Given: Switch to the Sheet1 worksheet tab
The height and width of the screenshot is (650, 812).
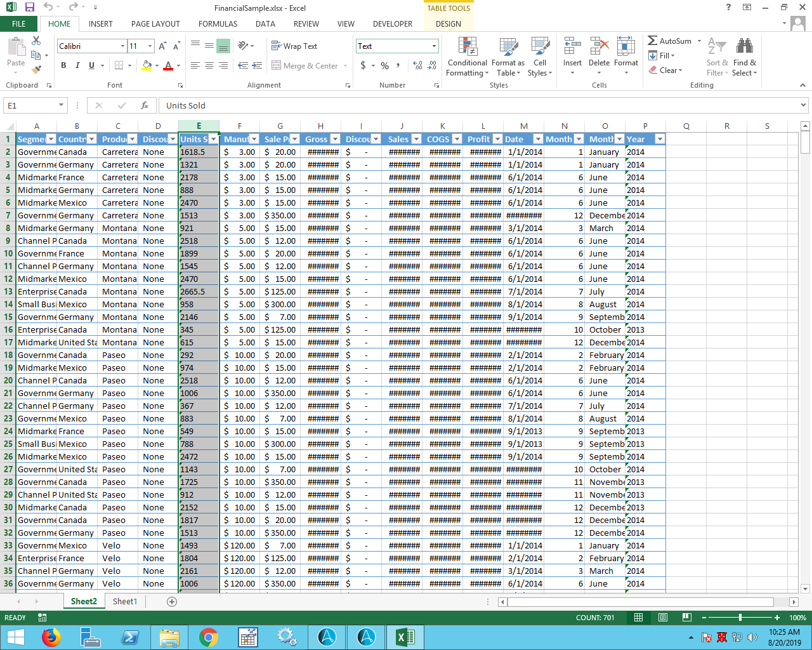Looking at the screenshot, I should pos(125,601).
